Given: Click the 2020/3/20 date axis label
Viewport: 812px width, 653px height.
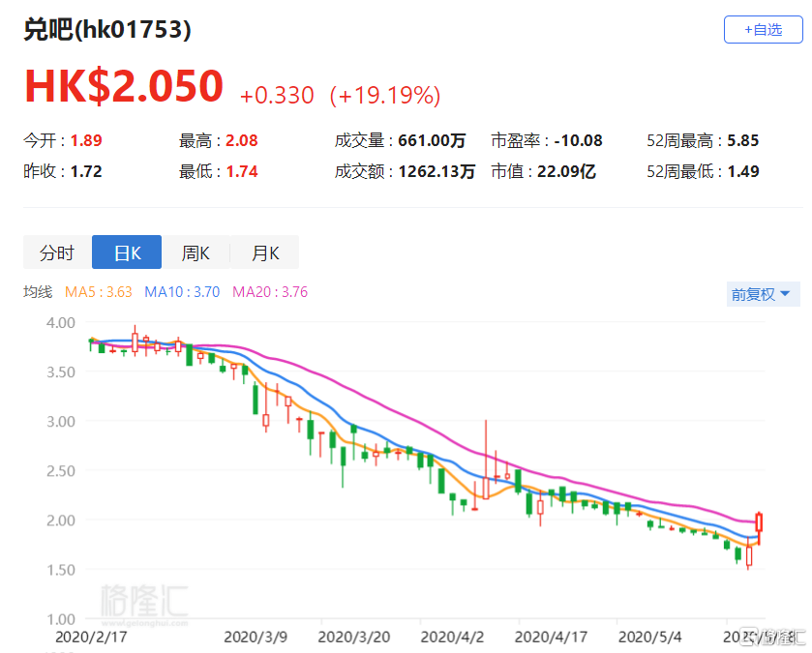Looking at the screenshot, I should click(353, 637).
